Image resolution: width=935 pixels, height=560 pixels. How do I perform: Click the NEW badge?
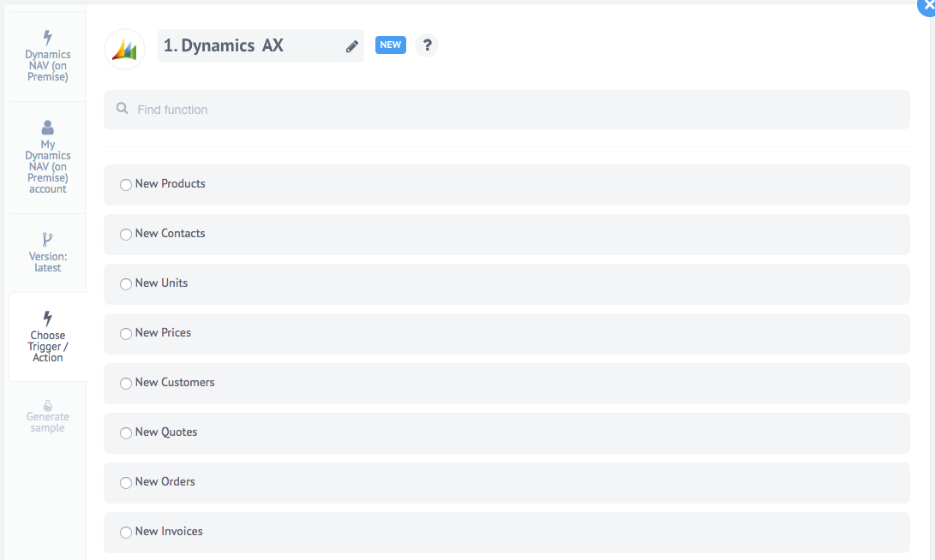click(391, 45)
